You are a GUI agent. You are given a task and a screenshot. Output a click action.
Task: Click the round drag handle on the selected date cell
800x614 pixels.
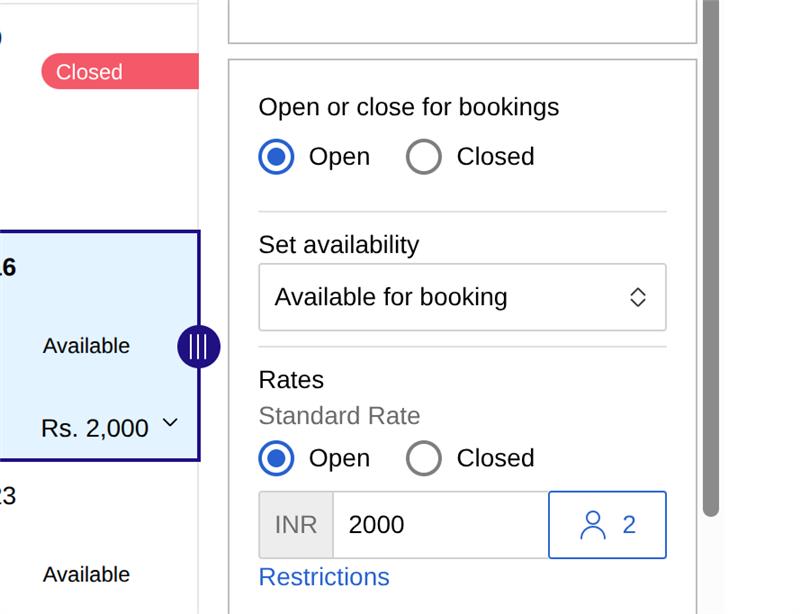[x=198, y=347]
